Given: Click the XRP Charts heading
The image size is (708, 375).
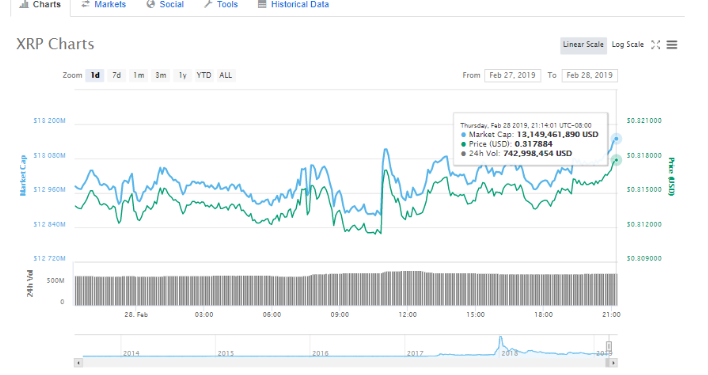Looking at the screenshot, I should (x=55, y=44).
